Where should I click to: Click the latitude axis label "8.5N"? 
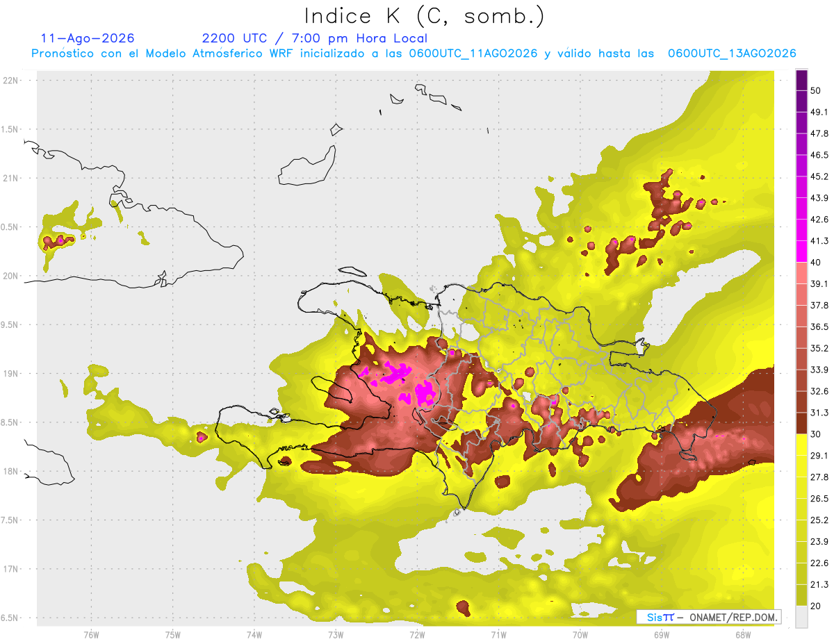pos(10,422)
